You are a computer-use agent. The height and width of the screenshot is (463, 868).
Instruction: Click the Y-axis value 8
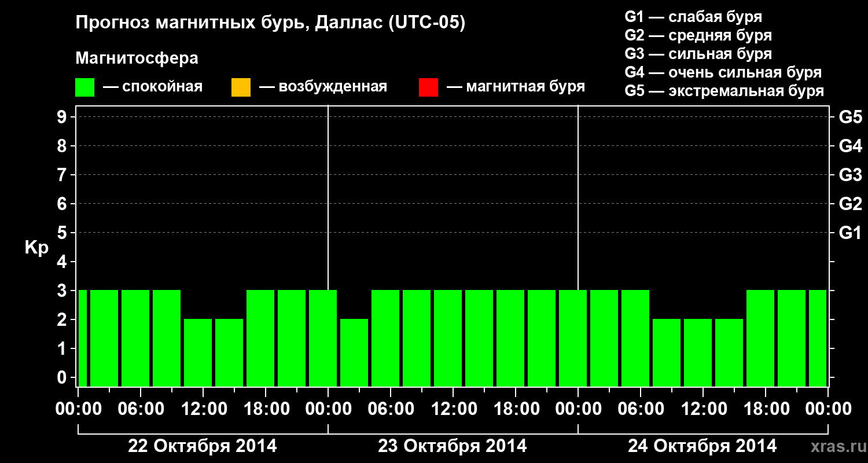tap(63, 146)
